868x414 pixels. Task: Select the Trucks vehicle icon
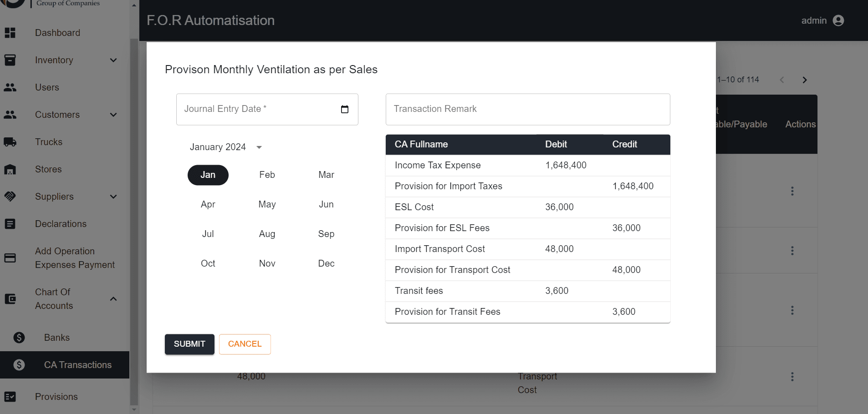point(10,142)
